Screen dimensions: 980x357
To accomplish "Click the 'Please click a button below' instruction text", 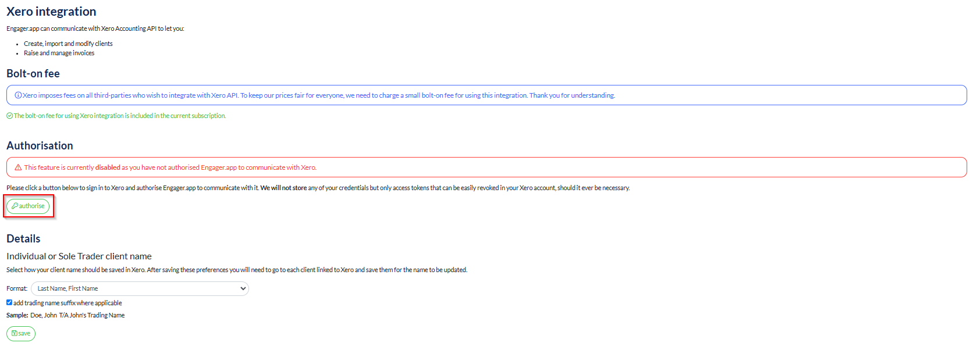I will (x=318, y=188).
